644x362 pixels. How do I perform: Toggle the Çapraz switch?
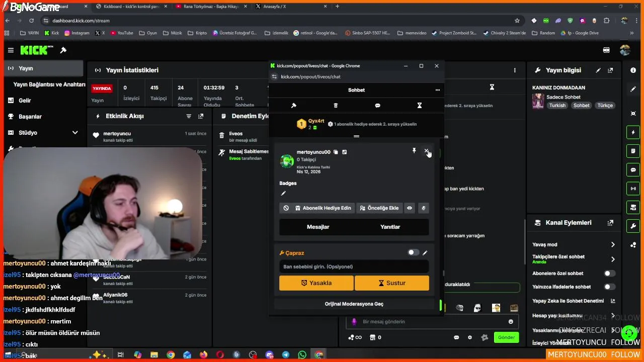coord(413,252)
